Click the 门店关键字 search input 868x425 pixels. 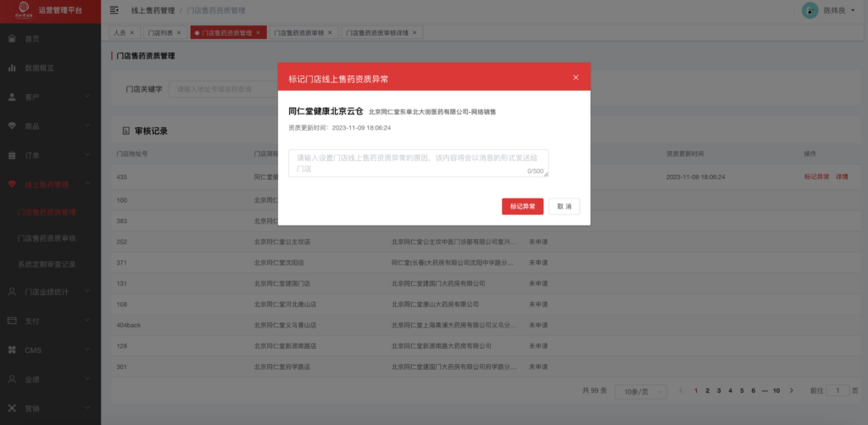223,89
